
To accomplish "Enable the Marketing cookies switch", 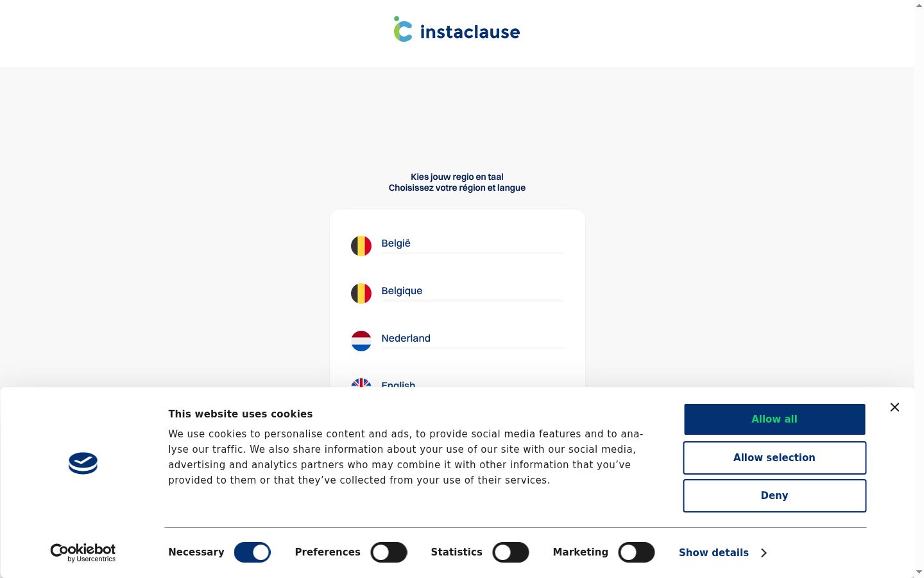I will [x=637, y=552].
